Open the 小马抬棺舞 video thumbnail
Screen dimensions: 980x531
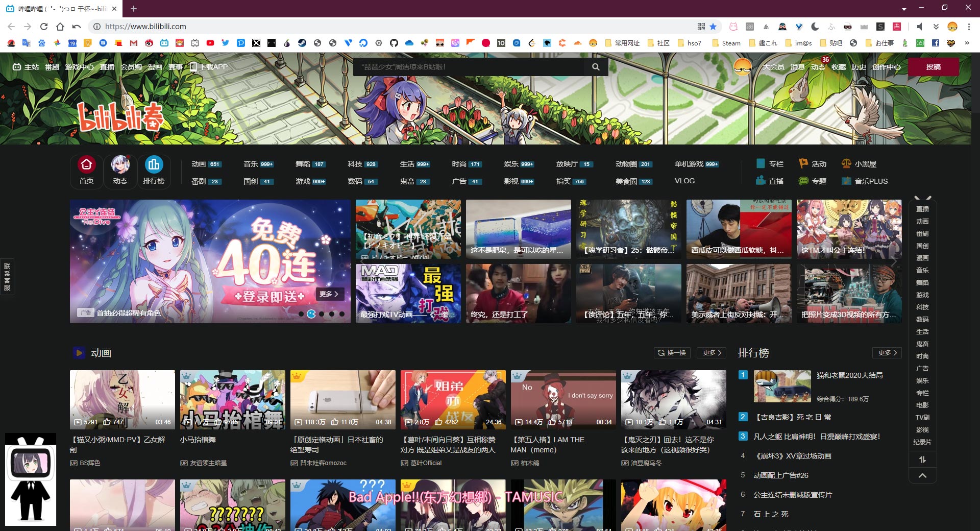[x=233, y=400]
